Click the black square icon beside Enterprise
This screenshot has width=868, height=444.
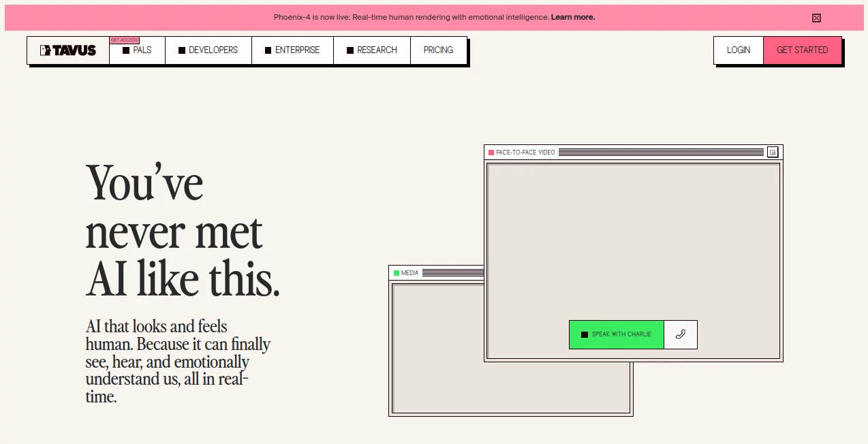pos(268,50)
